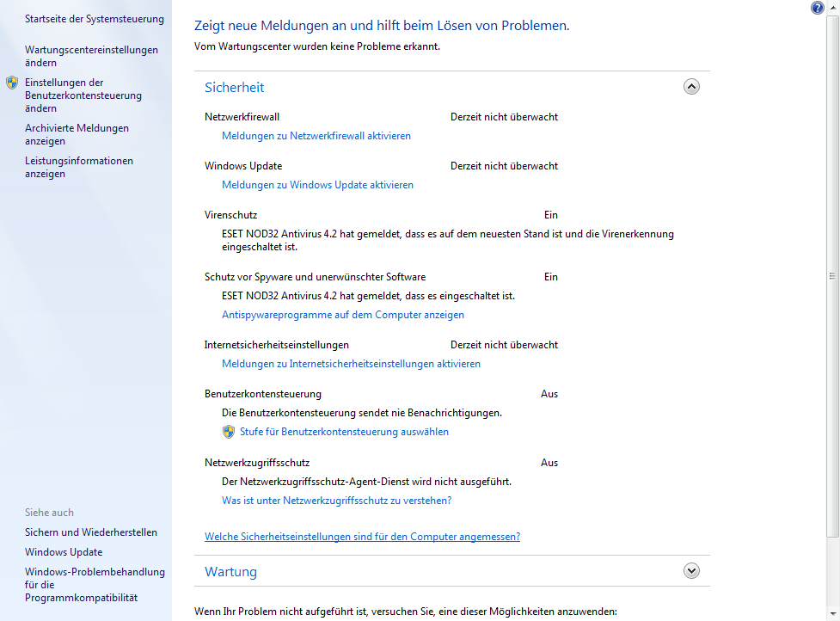This screenshot has width=840, height=621.
Task: Open Sichern und Wiederherstellen
Action: pyautogui.click(x=91, y=532)
